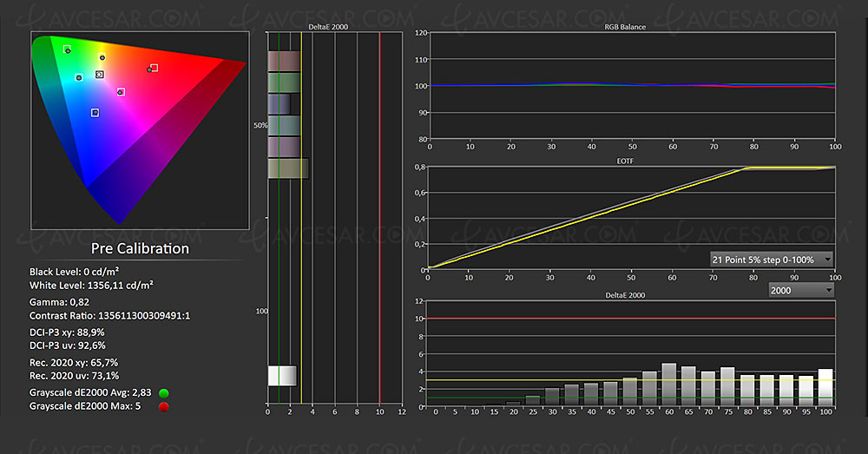Select the red primary target square on CIE diagram
Viewport: 868px width, 454px height.
click(x=154, y=67)
